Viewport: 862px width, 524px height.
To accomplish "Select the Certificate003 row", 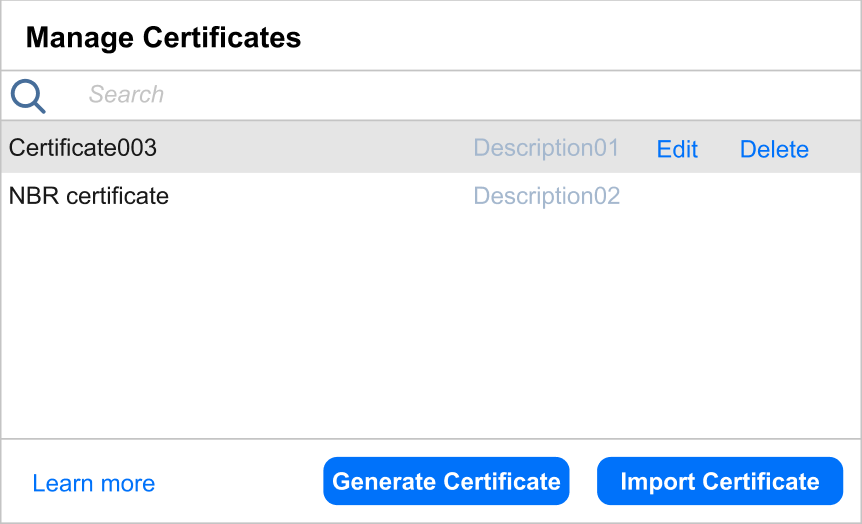I will click(x=300, y=148).
